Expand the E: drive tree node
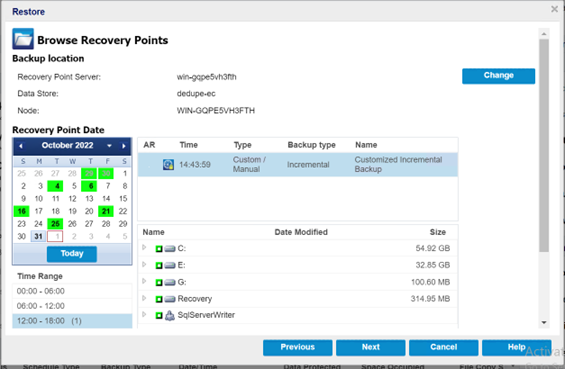565x369 pixels. [x=144, y=264]
